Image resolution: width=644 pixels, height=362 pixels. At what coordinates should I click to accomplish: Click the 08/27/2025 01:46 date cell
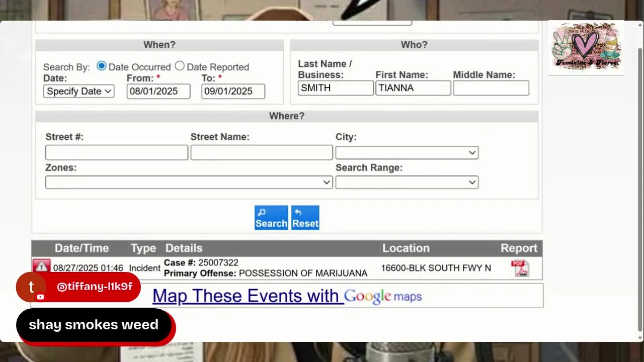[88, 268]
